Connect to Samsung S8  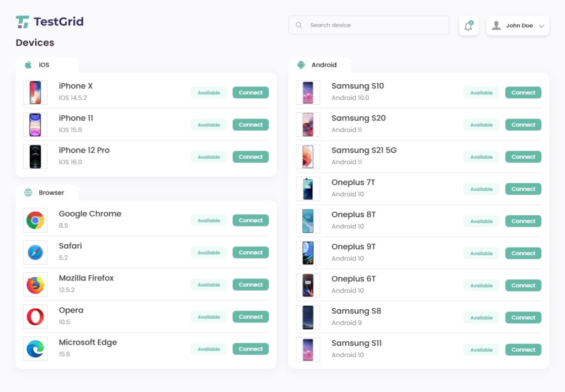(523, 318)
